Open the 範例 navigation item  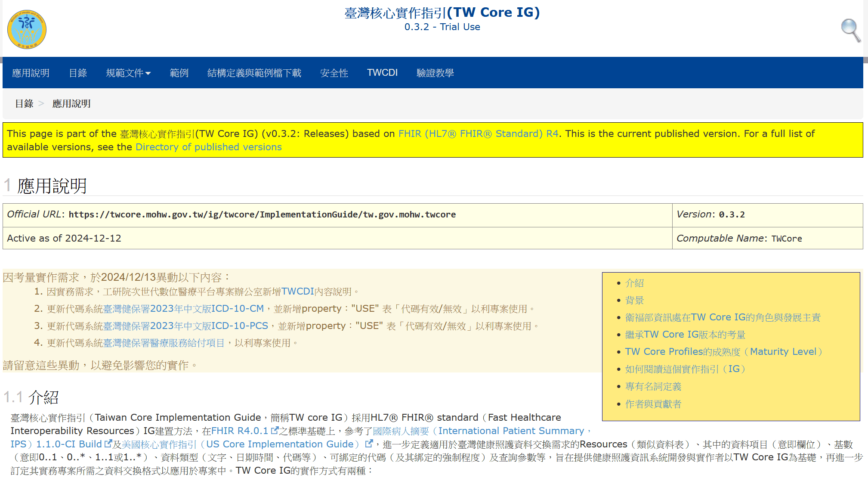179,73
